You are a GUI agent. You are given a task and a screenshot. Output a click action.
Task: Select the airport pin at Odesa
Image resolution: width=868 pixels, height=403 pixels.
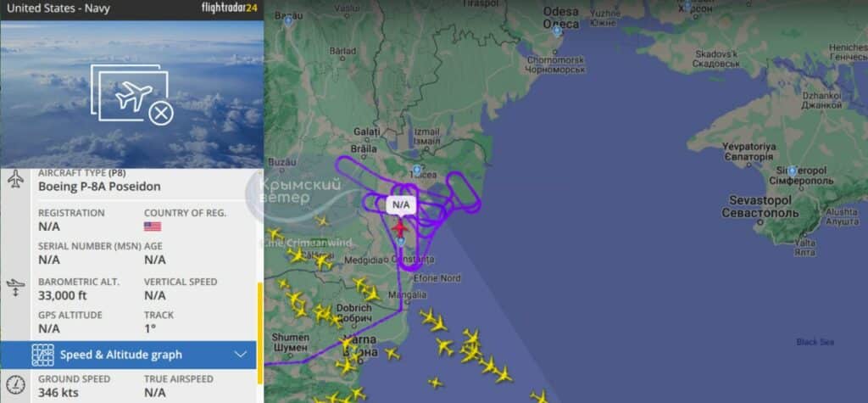557,31
